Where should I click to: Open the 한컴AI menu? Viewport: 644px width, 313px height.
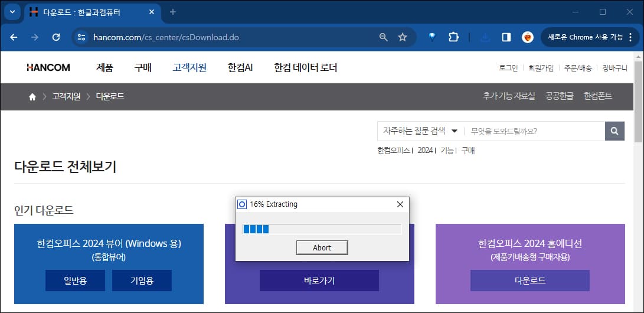pyautogui.click(x=240, y=68)
